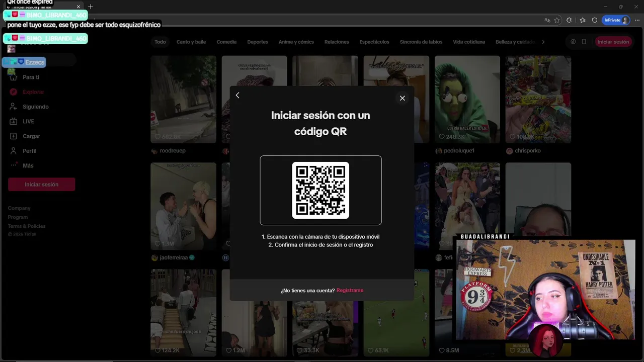Open browser settings and more menu
The width and height of the screenshot is (644, 362).
[637, 20]
